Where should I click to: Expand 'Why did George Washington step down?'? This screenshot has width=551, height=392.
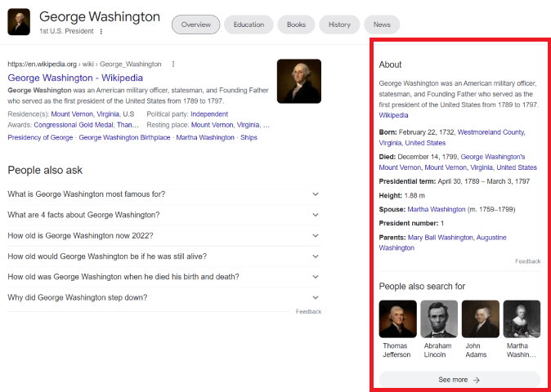[x=164, y=297]
